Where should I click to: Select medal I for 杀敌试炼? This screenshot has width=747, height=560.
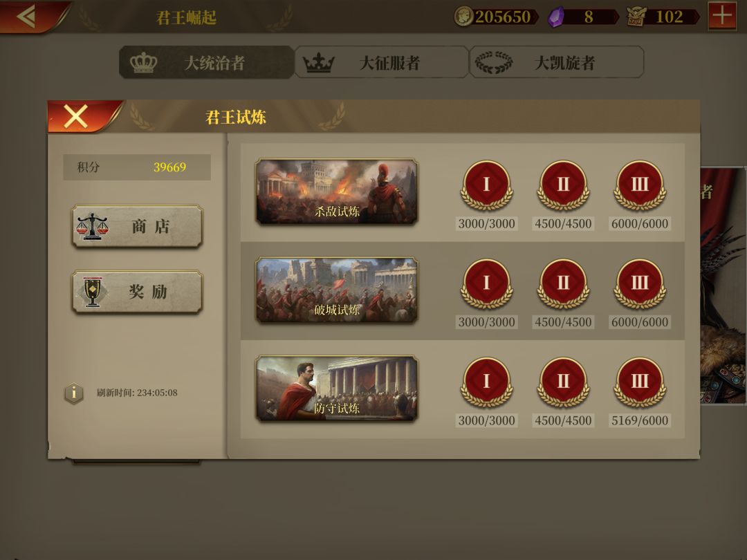coord(486,186)
